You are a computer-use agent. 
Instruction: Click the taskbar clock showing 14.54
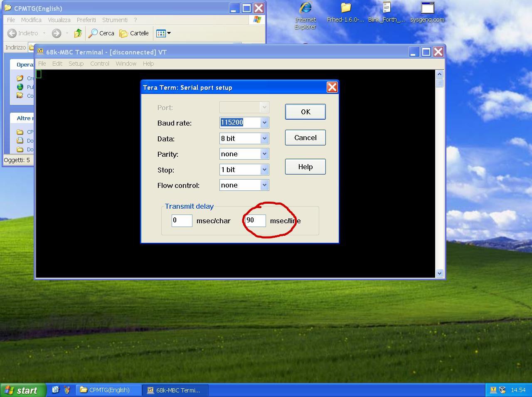pyautogui.click(x=518, y=390)
